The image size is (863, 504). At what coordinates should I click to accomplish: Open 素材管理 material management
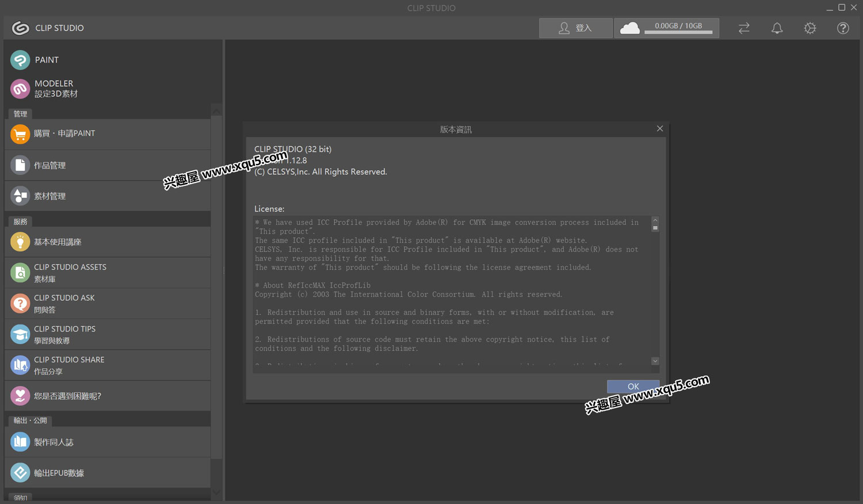pos(108,196)
